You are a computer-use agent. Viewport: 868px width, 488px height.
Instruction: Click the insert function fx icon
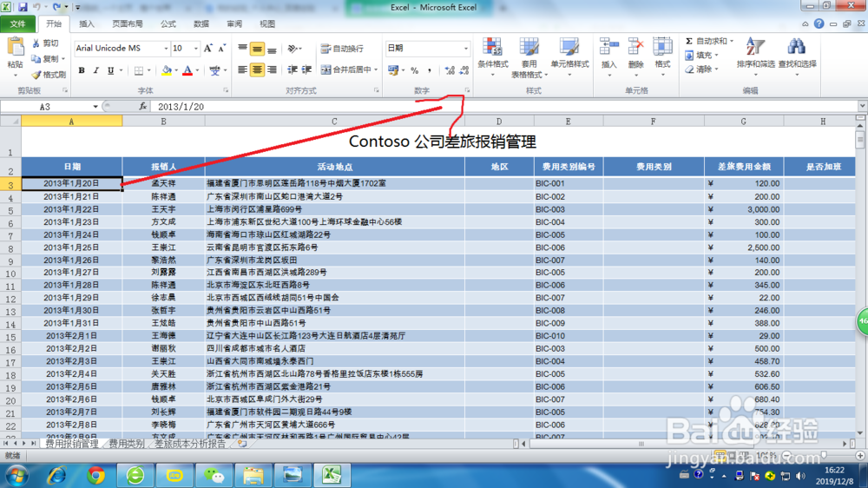[x=143, y=106]
